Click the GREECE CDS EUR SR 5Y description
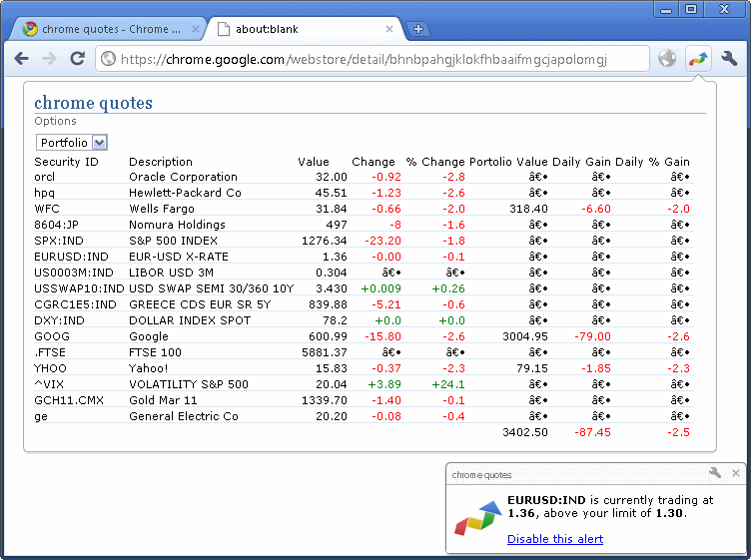Image resolution: width=751 pixels, height=560 pixels. pos(200,304)
